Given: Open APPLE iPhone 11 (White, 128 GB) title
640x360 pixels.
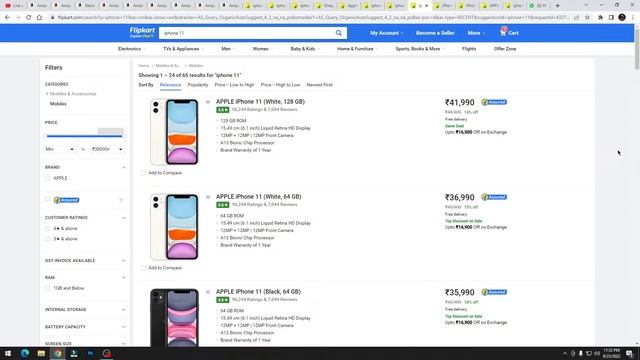Looking at the screenshot, I should click(260, 102).
